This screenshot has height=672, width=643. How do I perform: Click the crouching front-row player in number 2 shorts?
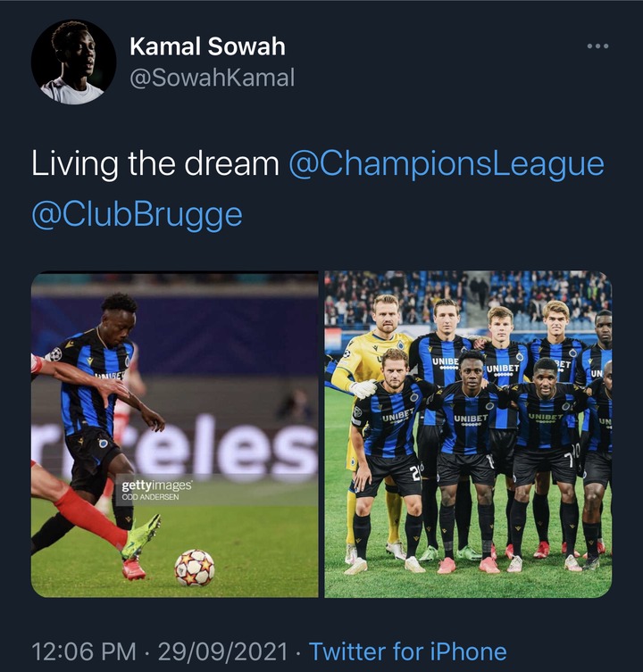390,460
